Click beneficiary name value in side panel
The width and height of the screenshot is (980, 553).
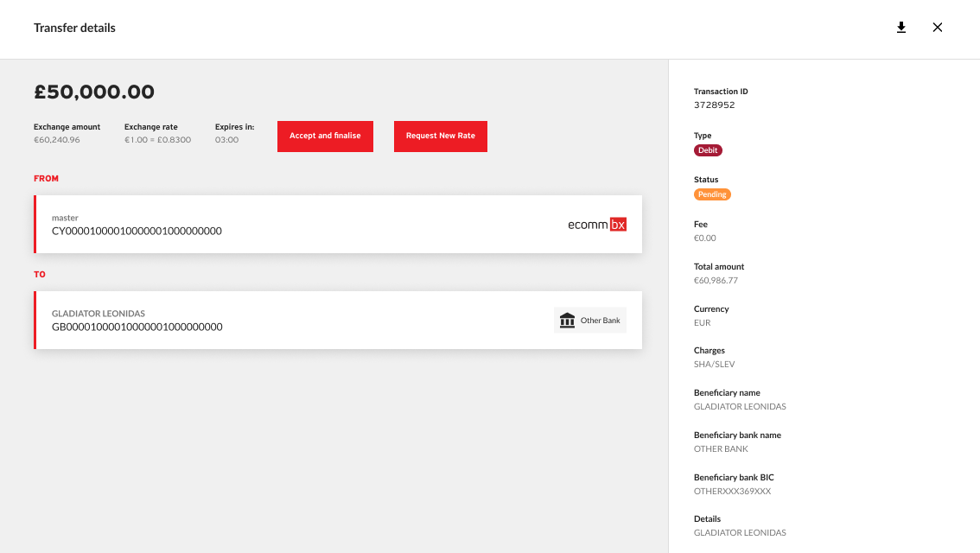point(740,407)
